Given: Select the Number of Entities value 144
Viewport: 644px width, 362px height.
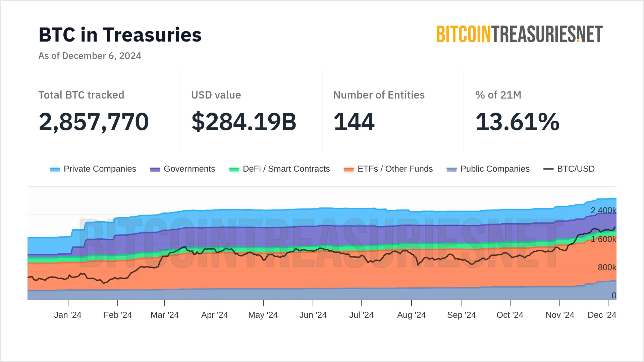Looking at the screenshot, I should pyautogui.click(x=354, y=122).
